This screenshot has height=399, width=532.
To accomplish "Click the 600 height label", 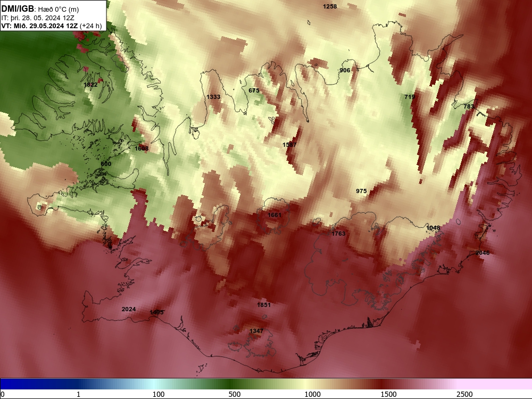I will coord(106,163).
